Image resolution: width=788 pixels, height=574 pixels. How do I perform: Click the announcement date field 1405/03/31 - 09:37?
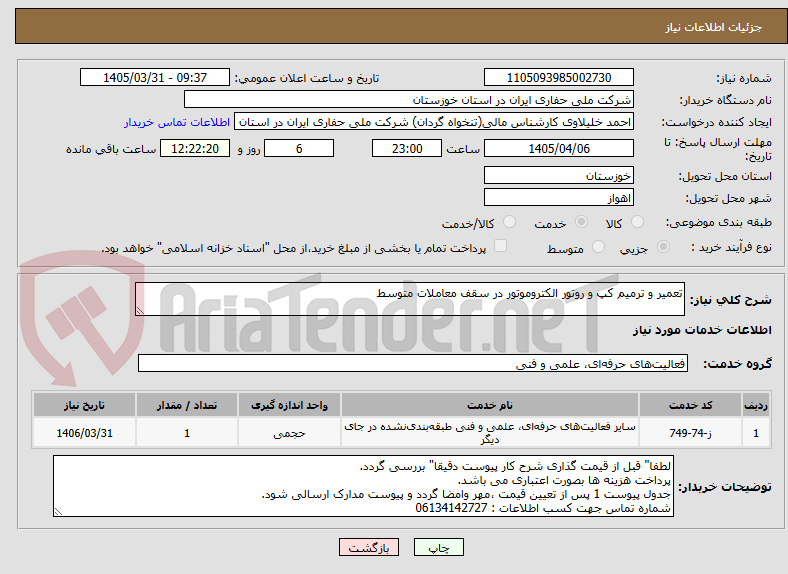155,77
